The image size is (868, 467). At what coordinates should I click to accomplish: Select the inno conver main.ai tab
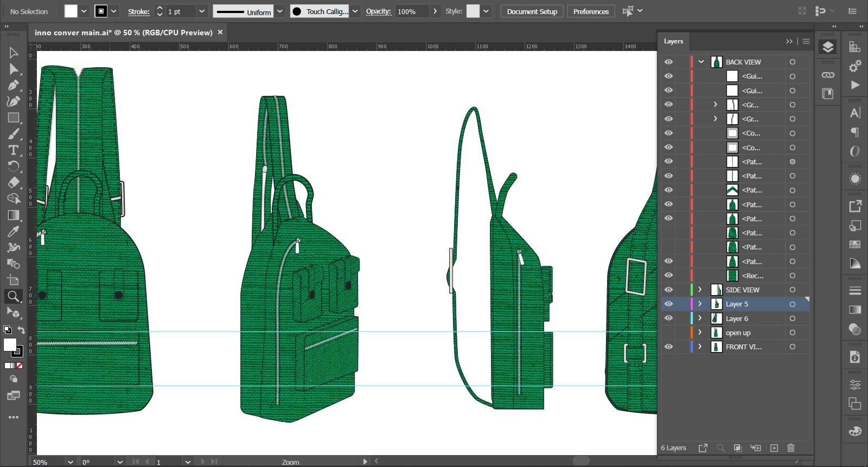123,33
